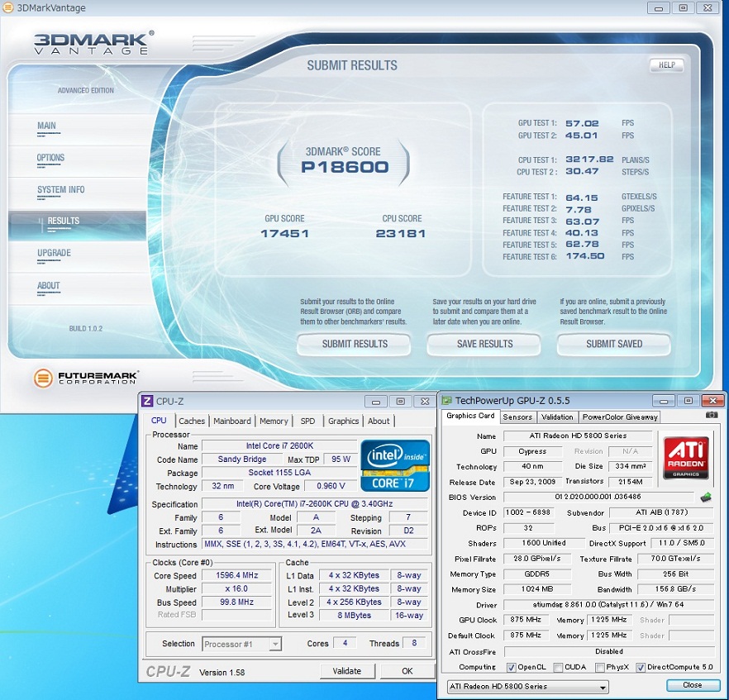This screenshot has height=700, width=729.
Task: Click the CPU-Z title bar app icon
Action: click(x=147, y=401)
